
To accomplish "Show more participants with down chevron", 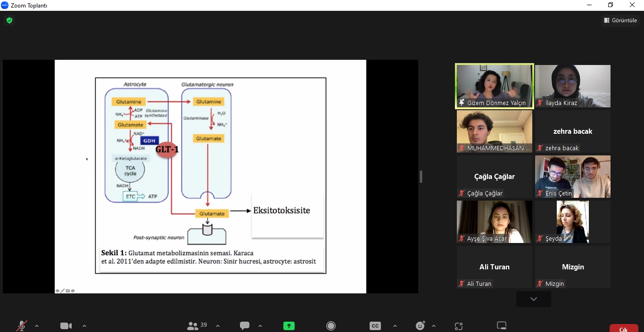I will [533, 299].
